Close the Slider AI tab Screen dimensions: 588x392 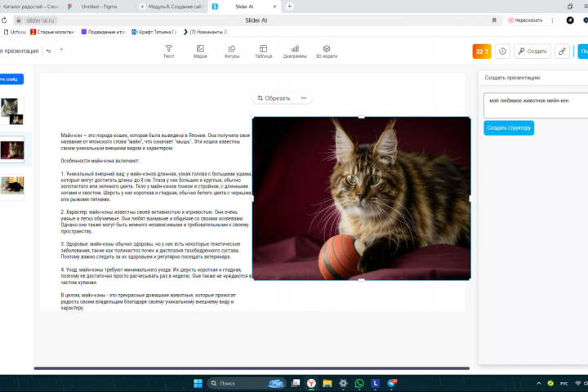(274, 7)
